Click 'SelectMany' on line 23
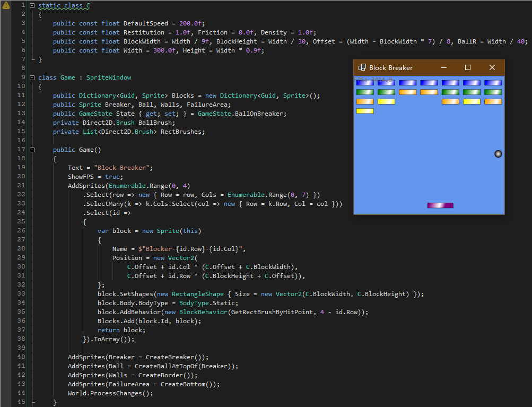 coord(105,204)
